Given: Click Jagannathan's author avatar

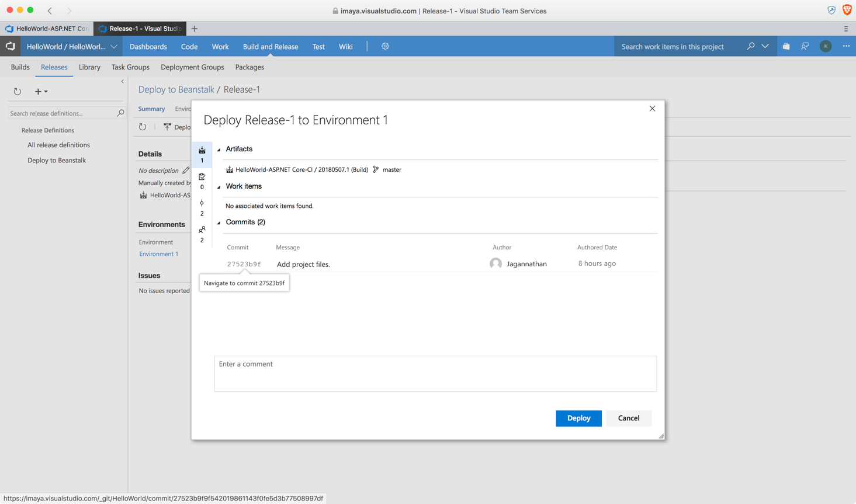Looking at the screenshot, I should pos(496,264).
